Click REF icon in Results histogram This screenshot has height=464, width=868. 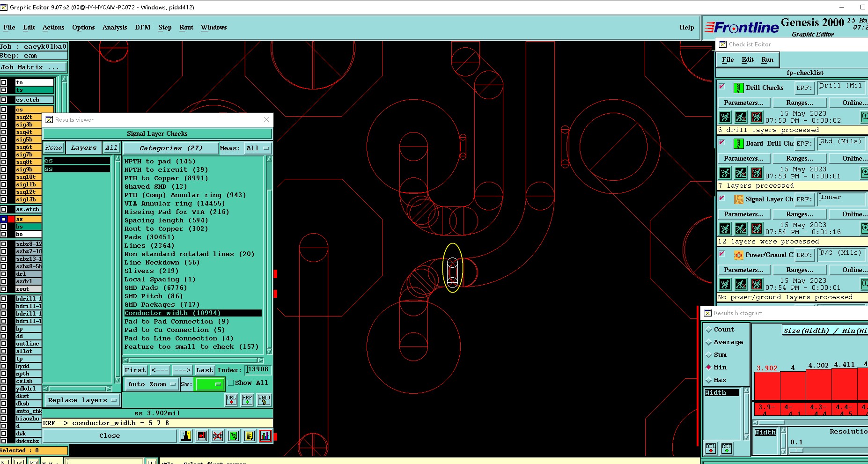pos(727,449)
